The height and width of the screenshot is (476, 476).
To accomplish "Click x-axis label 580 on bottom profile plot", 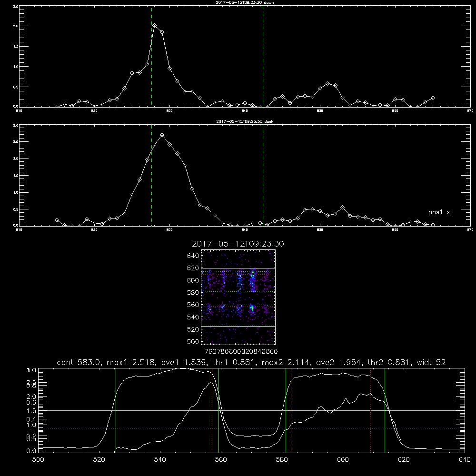I will point(282,460).
